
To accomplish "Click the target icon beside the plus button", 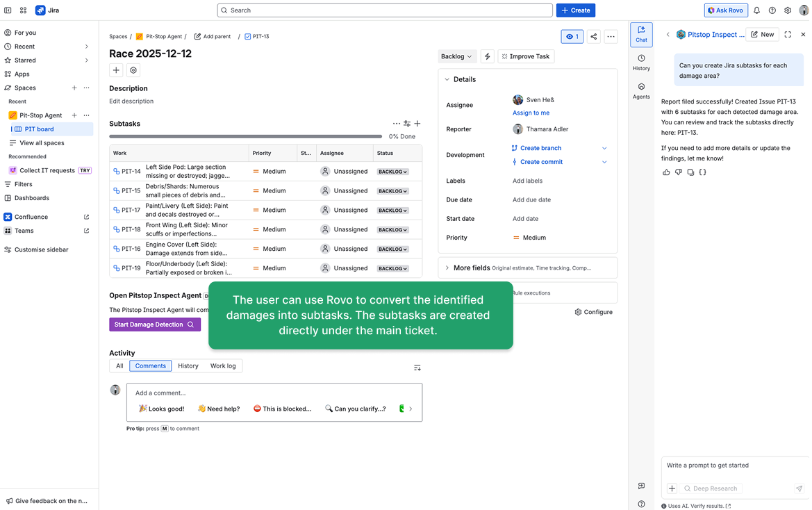I will [x=133, y=70].
